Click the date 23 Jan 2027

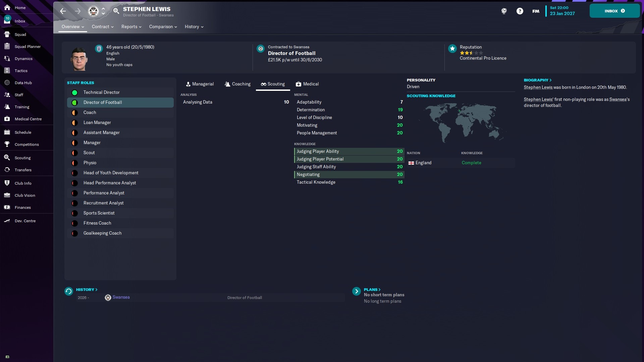562,13
